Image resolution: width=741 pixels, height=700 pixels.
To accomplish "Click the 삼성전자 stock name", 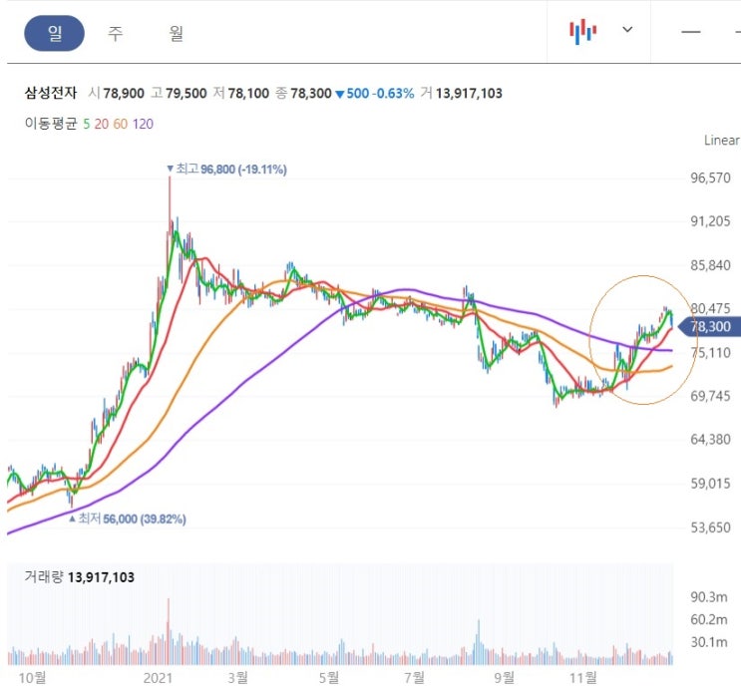I will [51, 93].
